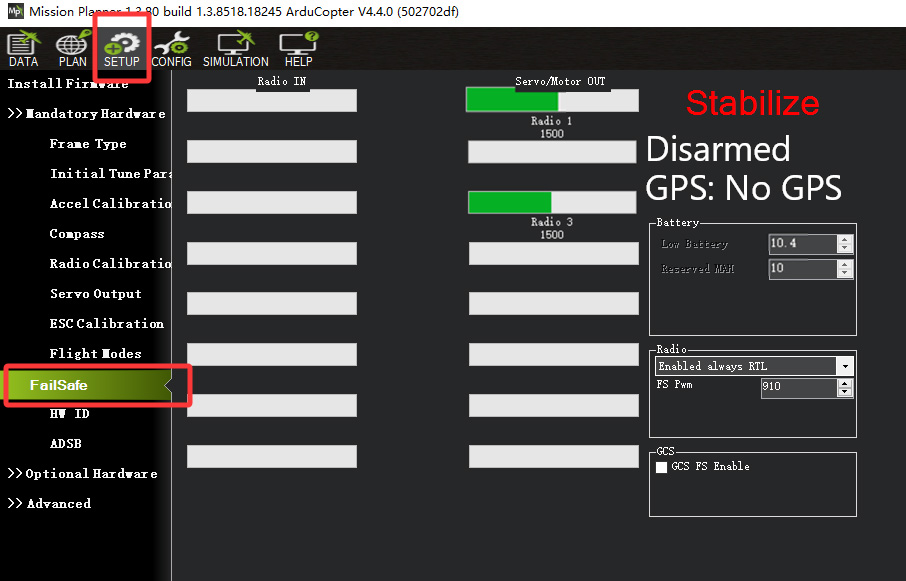
Task: Expand the Advanced section
Action: coord(50,504)
